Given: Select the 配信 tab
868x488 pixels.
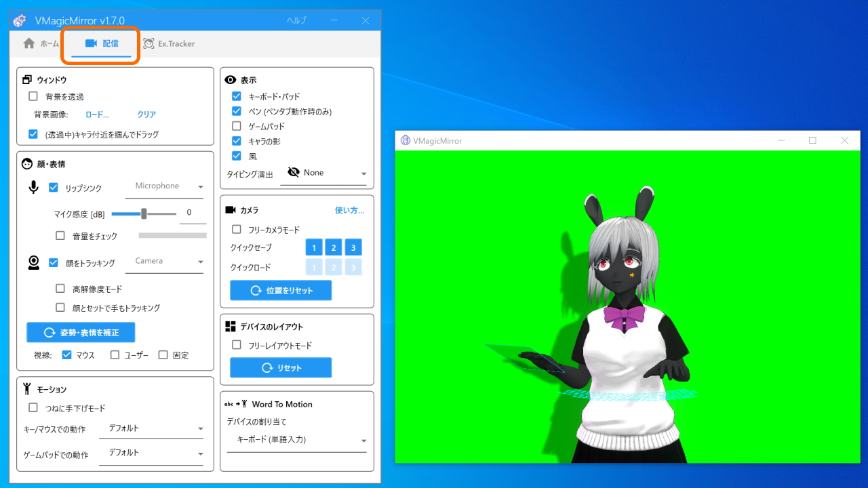Looking at the screenshot, I should [102, 43].
